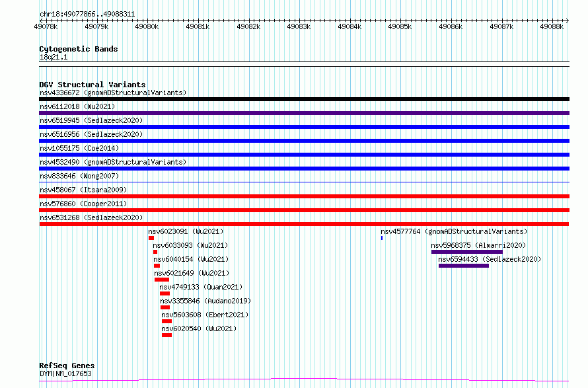Click the blue bar under nsv6516956
Viewport: 588px width, 388px height.
tap(304, 141)
